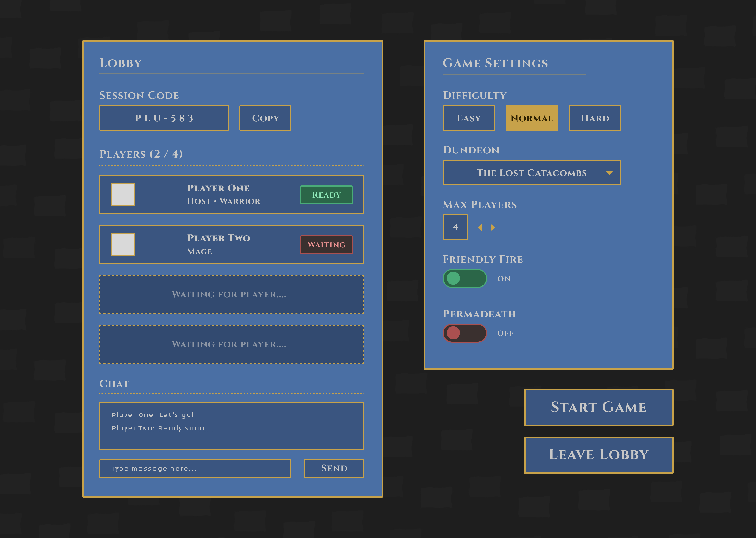Click the Lobby panel heading
The height and width of the screenshot is (538, 756).
tap(120, 63)
